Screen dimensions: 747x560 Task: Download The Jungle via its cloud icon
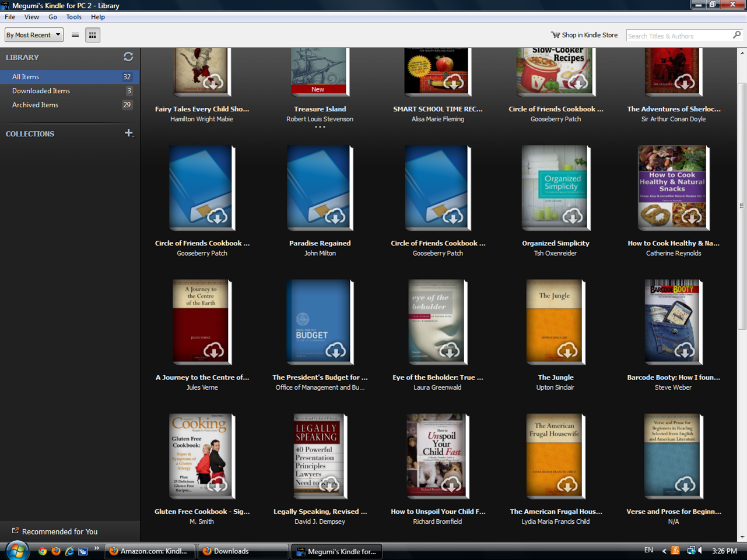[567, 350]
